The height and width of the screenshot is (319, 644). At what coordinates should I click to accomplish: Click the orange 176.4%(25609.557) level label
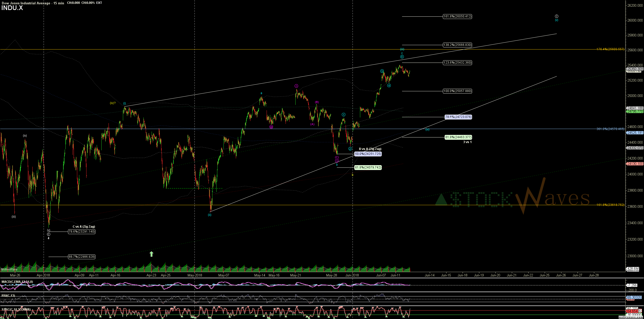pyautogui.click(x=610, y=49)
